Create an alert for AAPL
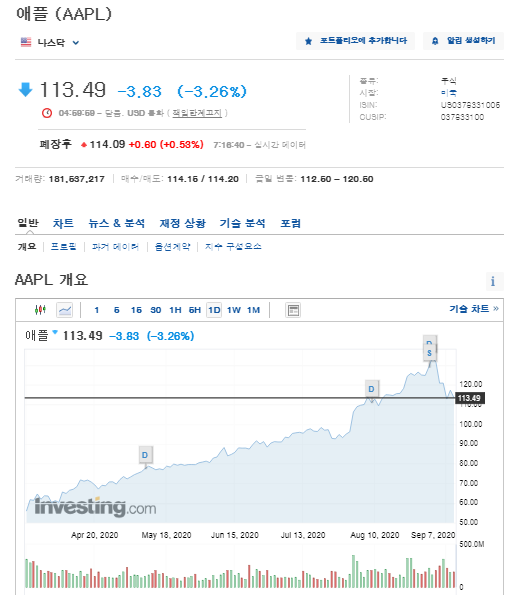This screenshot has width=512, height=595. click(463, 41)
